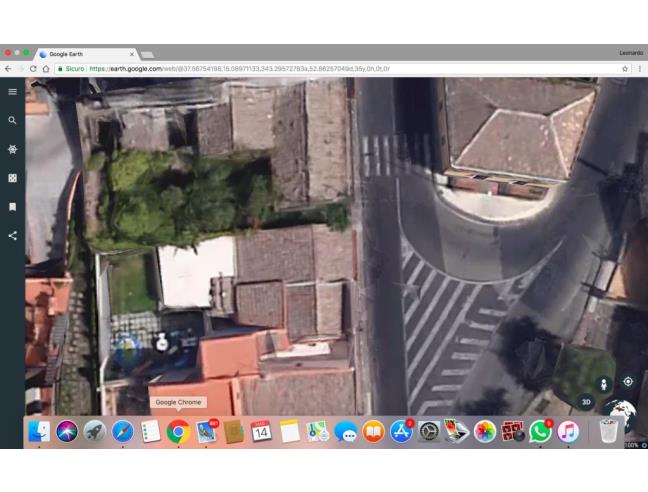Open Reminders from the dock
648x492 pixels.
click(x=150, y=432)
